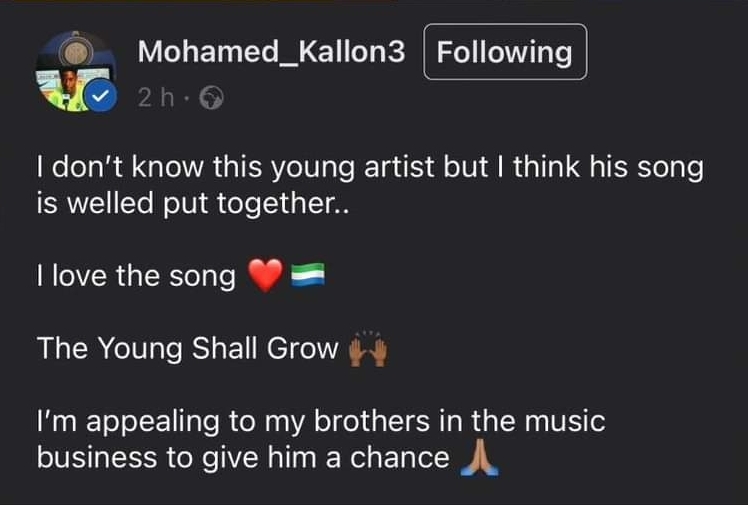
Task: Click the praying hands emoji
Action: pyautogui.click(x=481, y=457)
